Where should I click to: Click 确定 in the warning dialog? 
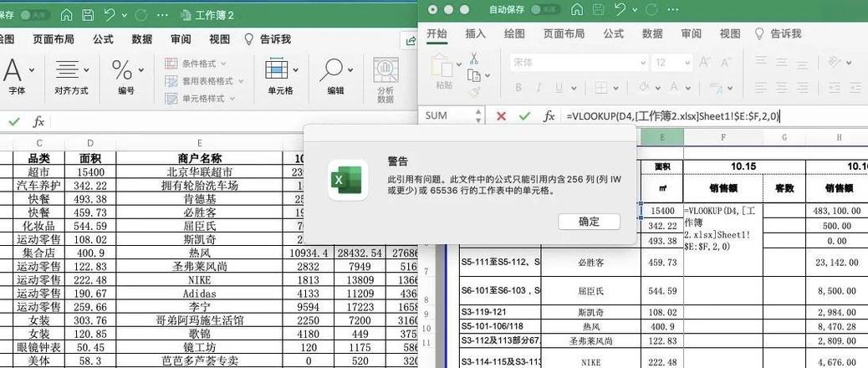pyautogui.click(x=589, y=222)
